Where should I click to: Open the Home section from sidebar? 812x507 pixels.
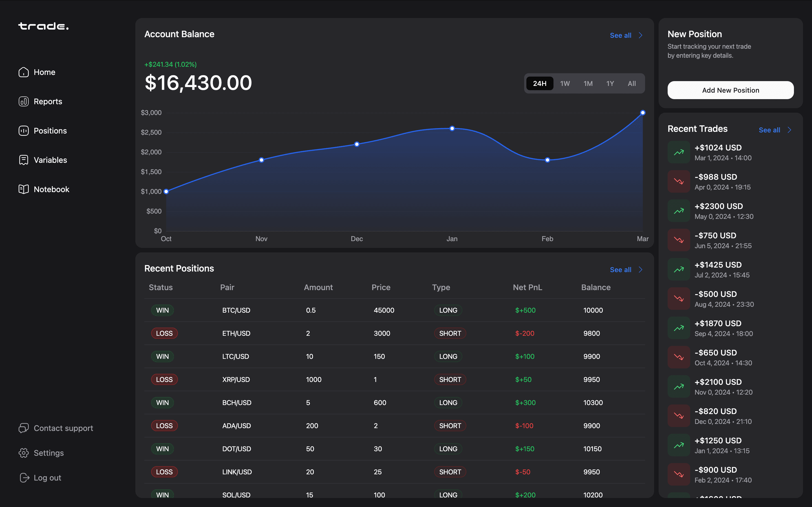[x=23, y=72]
